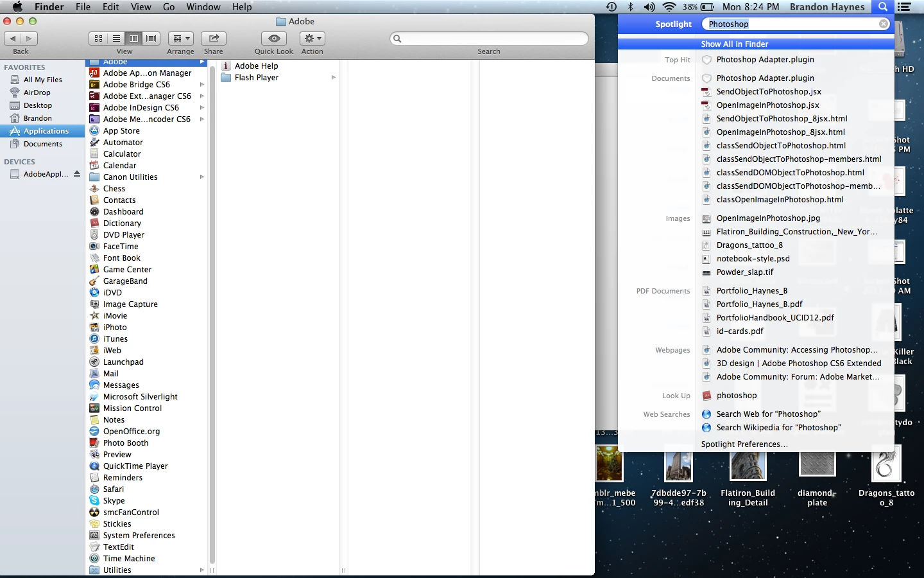
Task: Open the View menu
Action: point(141,7)
